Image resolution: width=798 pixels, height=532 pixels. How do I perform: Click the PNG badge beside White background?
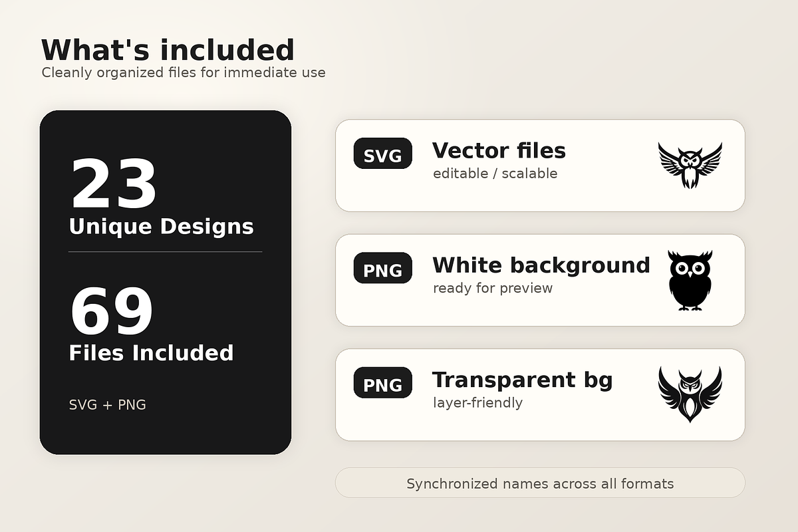383,268
